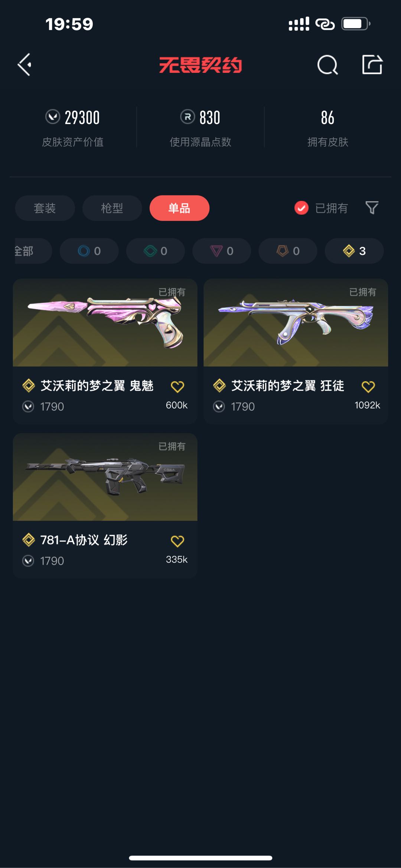Open the 鬼魅 pistol skin thumbnail
This screenshot has width=401, height=868.
click(105, 322)
